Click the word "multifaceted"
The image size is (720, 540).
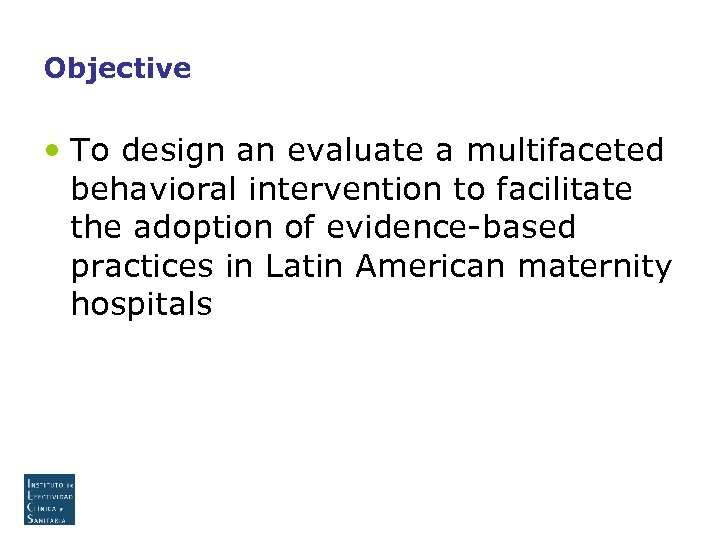[567, 150]
